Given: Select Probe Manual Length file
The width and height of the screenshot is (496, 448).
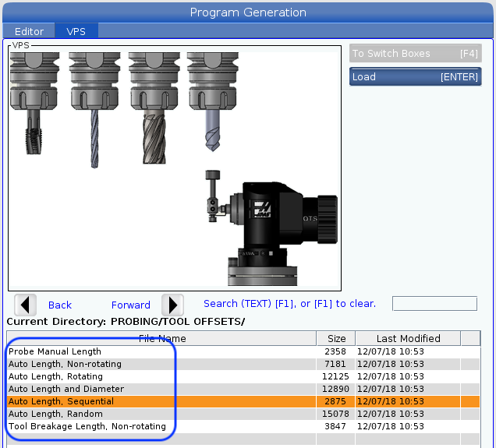Looking at the screenshot, I should click(x=55, y=351).
